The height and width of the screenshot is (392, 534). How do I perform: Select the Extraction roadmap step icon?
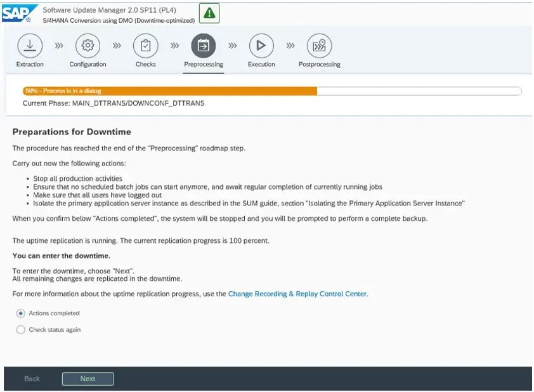(30, 45)
